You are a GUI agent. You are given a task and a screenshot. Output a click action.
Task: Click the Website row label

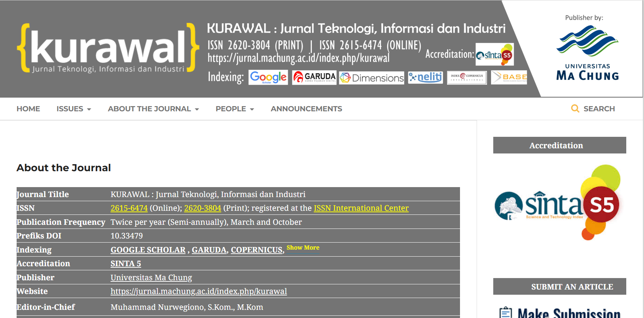(32, 291)
